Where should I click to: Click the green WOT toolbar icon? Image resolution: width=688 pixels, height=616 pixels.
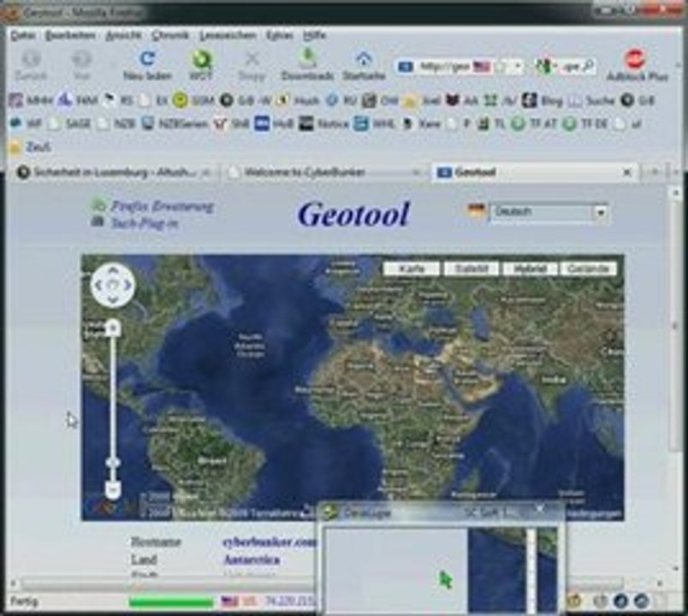201,59
